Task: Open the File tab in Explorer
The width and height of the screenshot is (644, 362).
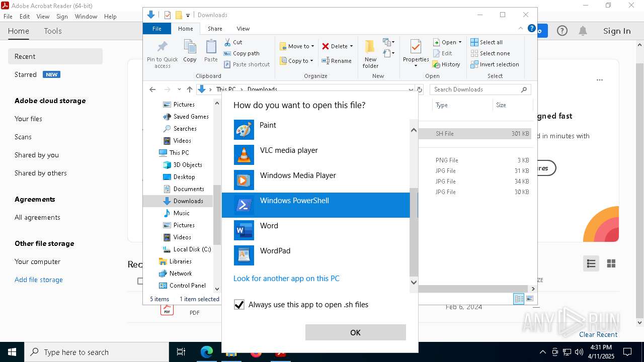Action: click(157, 29)
